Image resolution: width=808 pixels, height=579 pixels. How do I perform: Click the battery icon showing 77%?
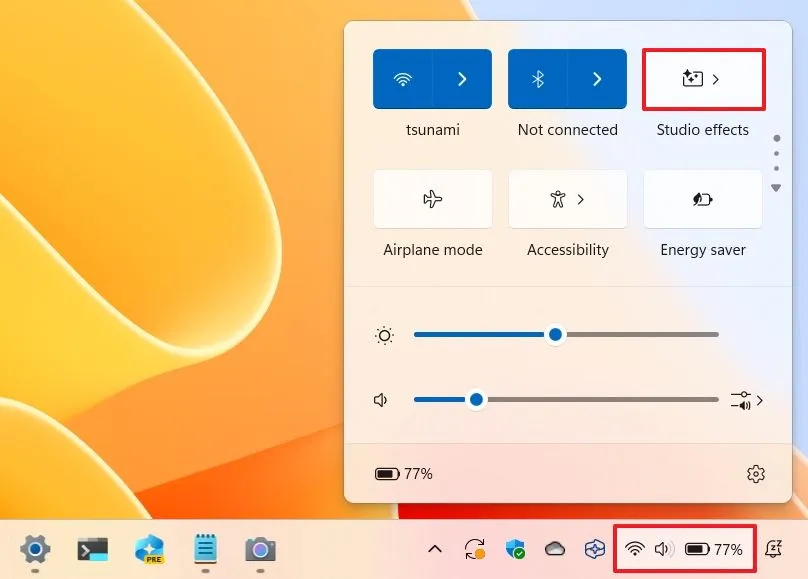coord(388,473)
